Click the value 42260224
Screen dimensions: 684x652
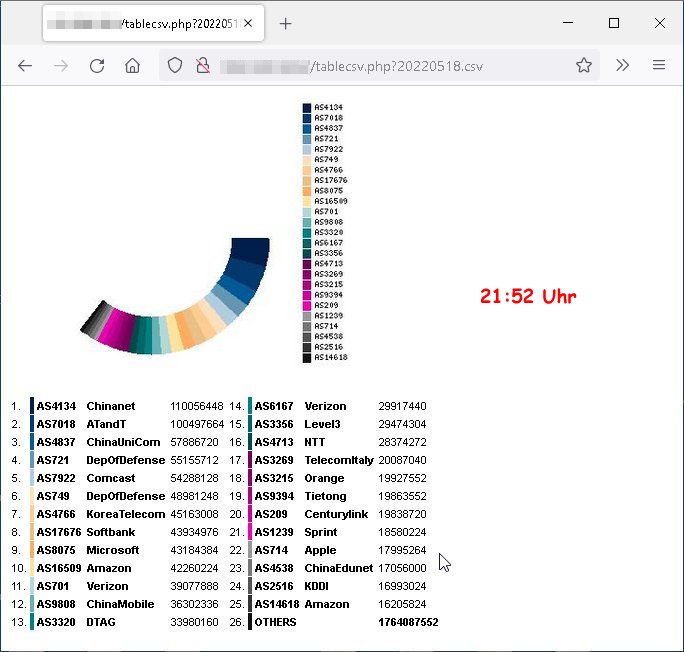tap(194, 568)
